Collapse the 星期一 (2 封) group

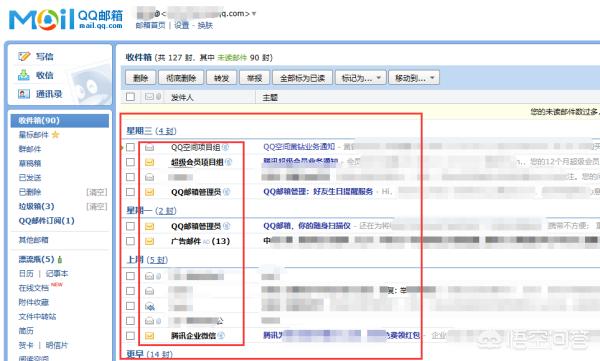(151, 211)
